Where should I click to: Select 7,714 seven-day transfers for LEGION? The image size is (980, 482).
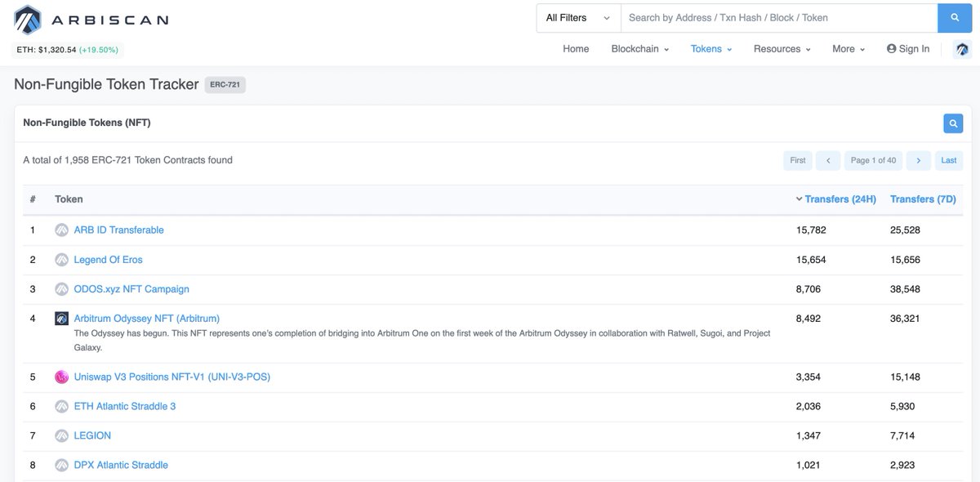(x=902, y=436)
